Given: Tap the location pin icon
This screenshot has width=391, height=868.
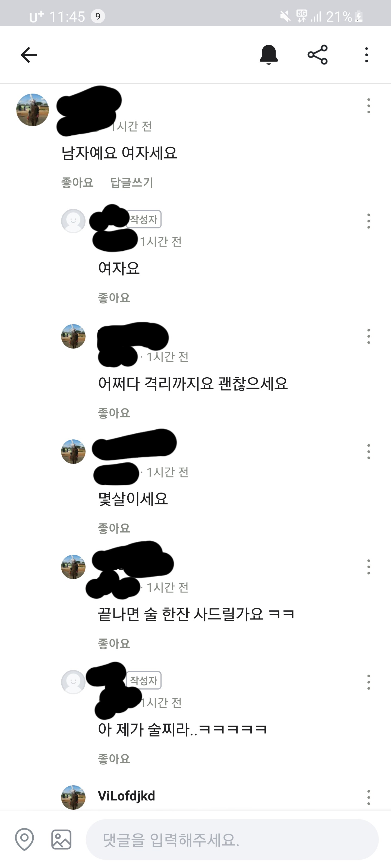Looking at the screenshot, I should 25,839.
